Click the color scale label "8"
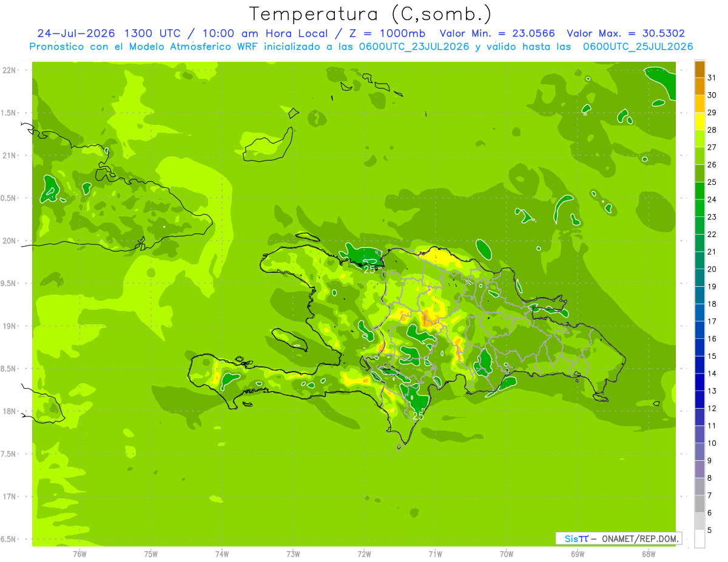The width and height of the screenshot is (728, 562). pos(709,478)
